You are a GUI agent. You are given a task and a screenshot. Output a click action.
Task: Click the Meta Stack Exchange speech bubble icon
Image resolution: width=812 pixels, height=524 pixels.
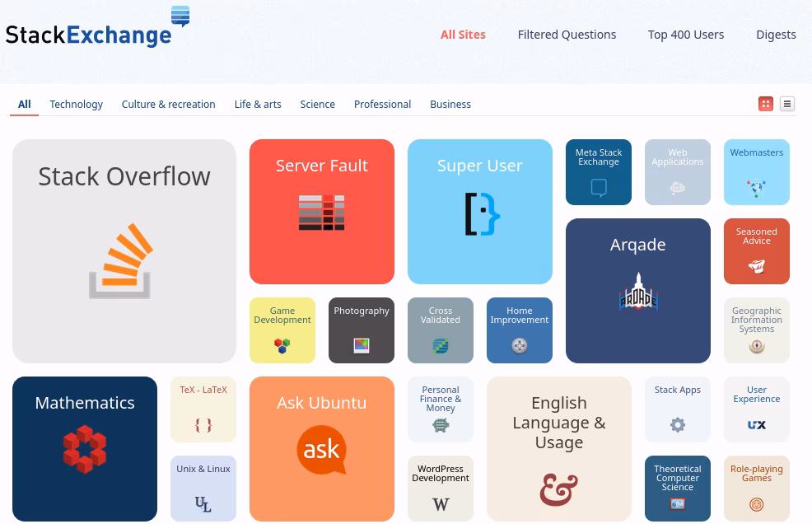click(599, 188)
